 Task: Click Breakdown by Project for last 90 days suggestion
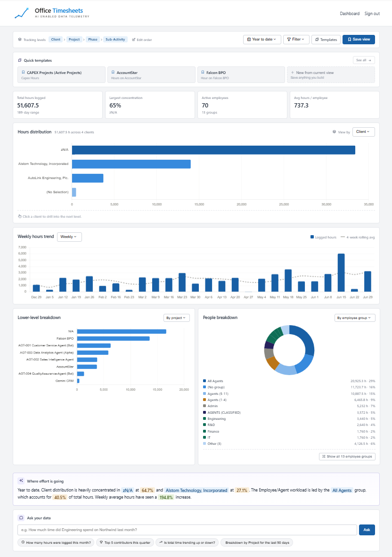[x=257, y=542]
